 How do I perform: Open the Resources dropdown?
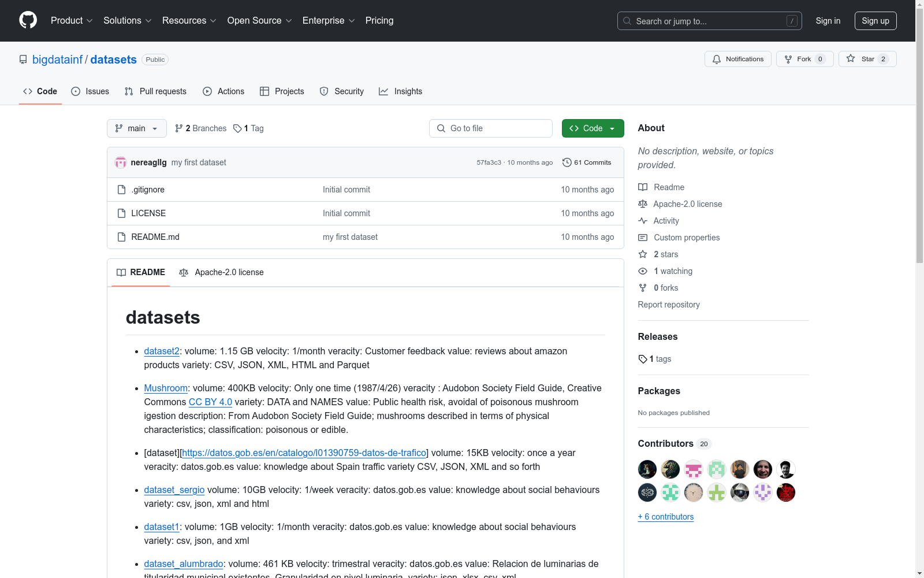pyautogui.click(x=189, y=21)
